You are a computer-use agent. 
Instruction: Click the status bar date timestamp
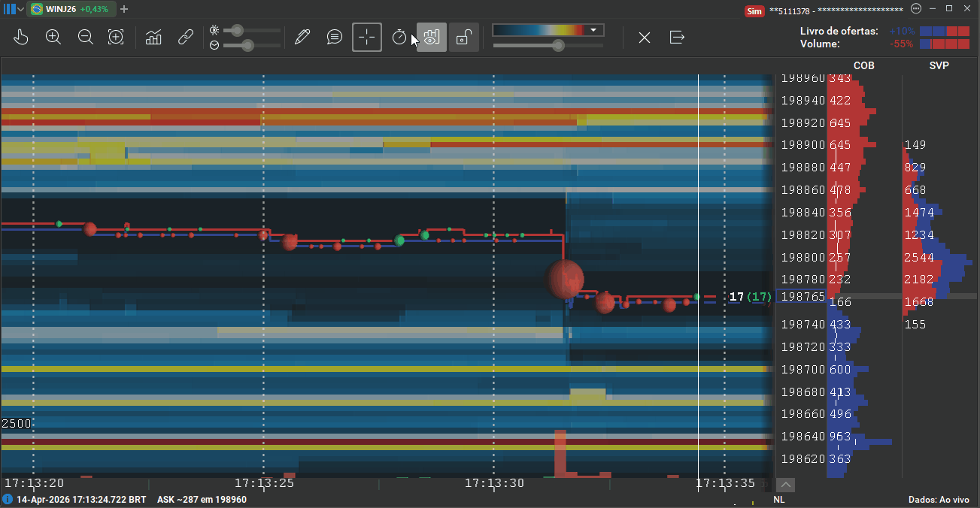click(x=81, y=500)
